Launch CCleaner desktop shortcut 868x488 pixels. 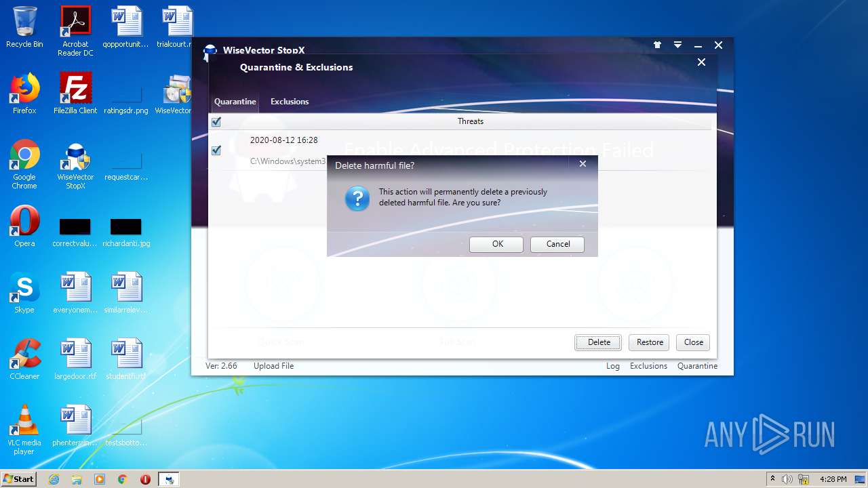coord(24,359)
